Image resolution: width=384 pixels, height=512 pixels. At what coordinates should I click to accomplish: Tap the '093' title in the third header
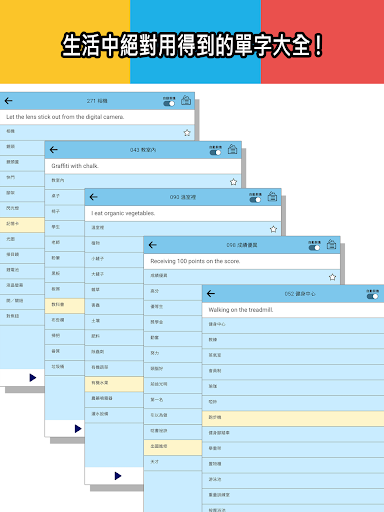point(183,197)
